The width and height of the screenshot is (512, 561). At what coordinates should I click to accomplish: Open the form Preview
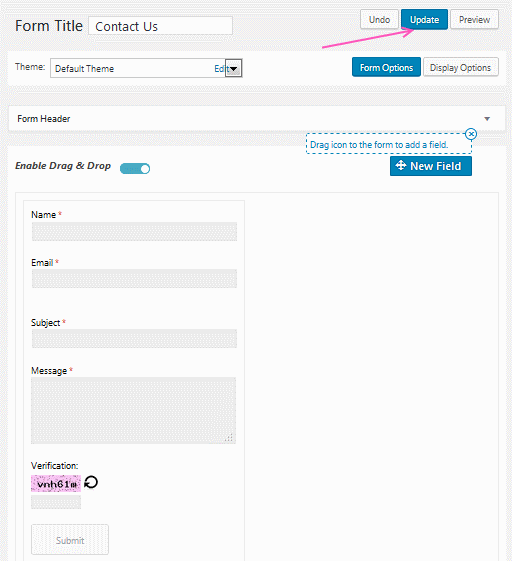tap(474, 19)
